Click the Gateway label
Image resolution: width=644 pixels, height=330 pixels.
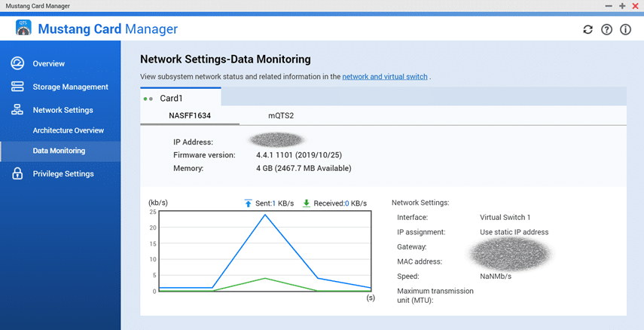coord(411,247)
